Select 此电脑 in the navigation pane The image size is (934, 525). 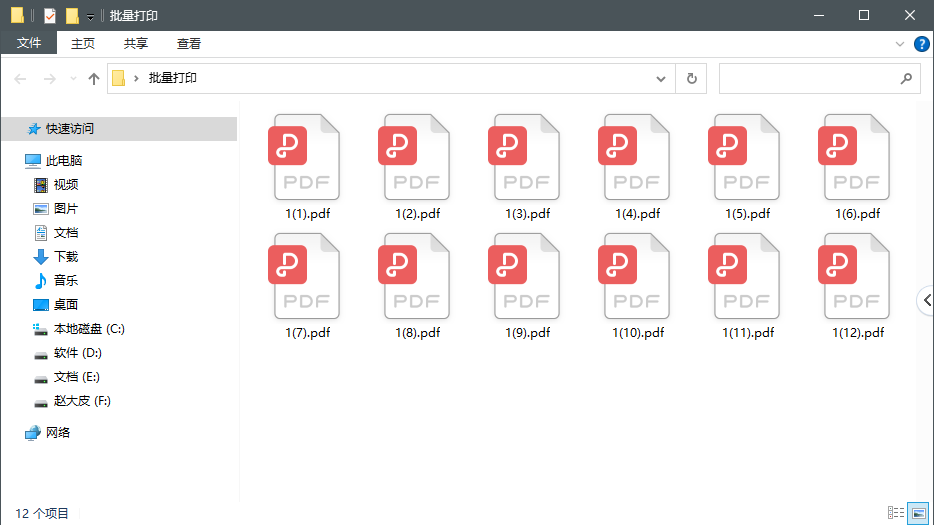64,160
